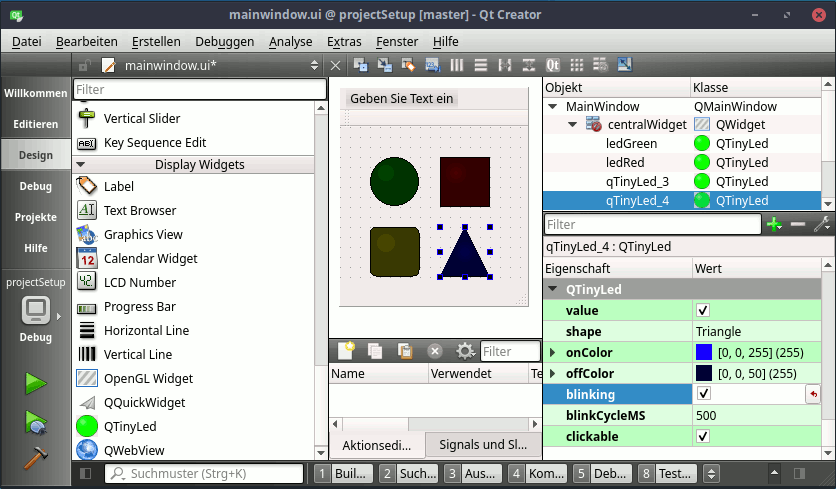Click the Suchmuster locator field
Screen dimensions: 836x489
coord(204,474)
